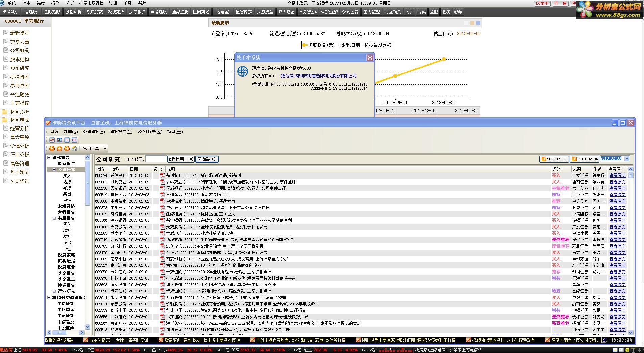Click the Tongdaxin logo in the About dialog
The image size is (644, 353).
click(x=243, y=71)
